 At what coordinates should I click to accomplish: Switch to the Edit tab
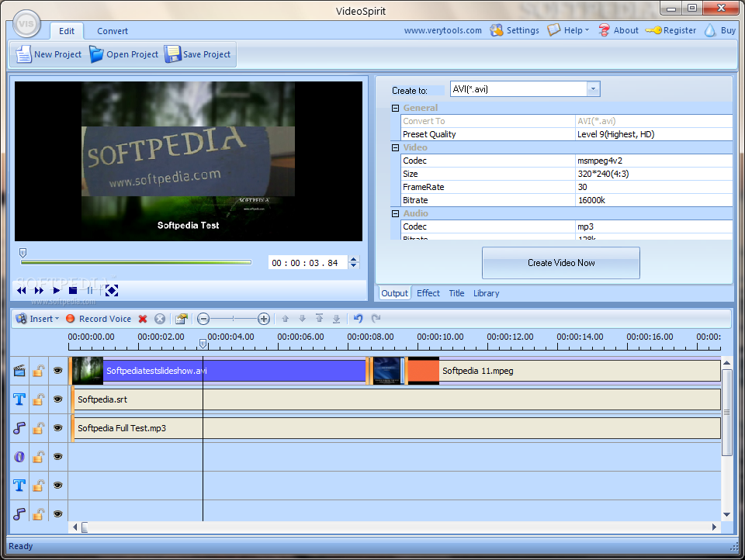pos(67,31)
